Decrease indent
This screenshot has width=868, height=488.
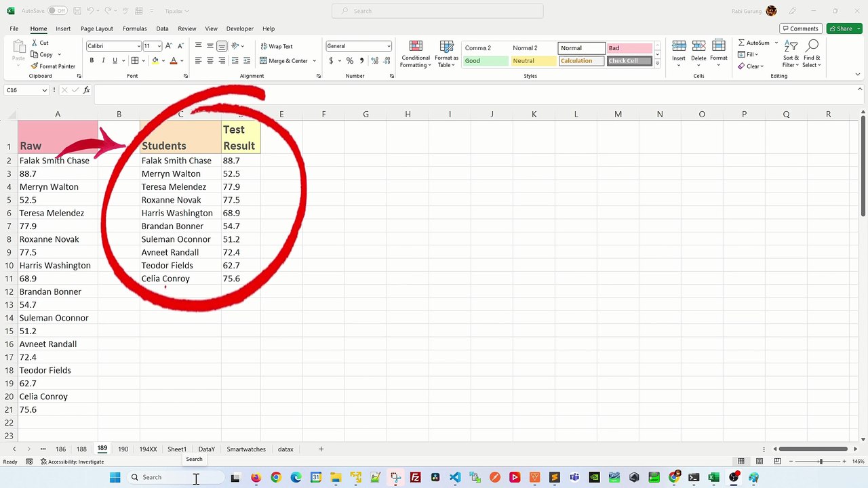(235, 60)
